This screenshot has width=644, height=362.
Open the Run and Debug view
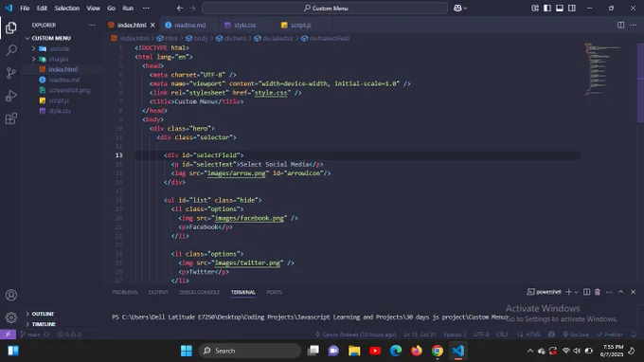pyautogui.click(x=11, y=96)
